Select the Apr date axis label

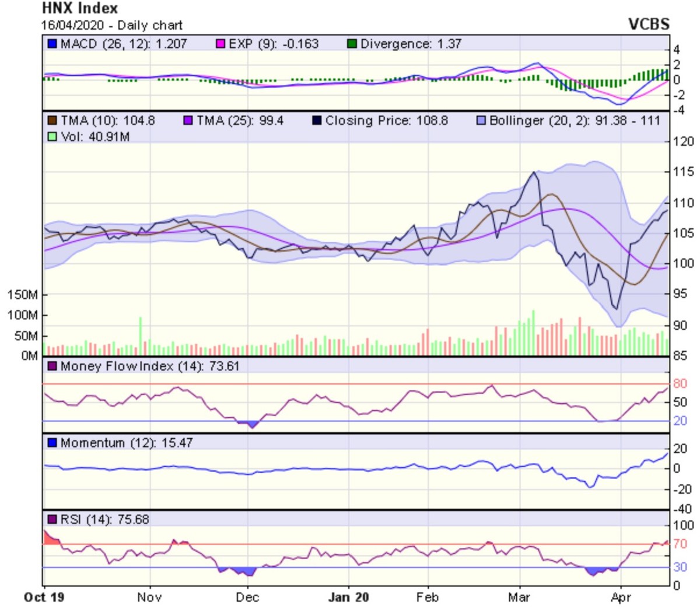click(x=621, y=597)
